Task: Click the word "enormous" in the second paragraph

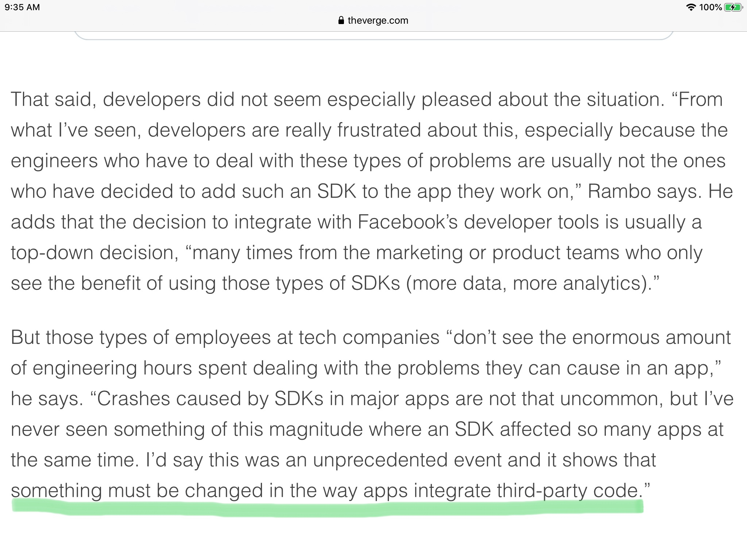Action: (616, 338)
